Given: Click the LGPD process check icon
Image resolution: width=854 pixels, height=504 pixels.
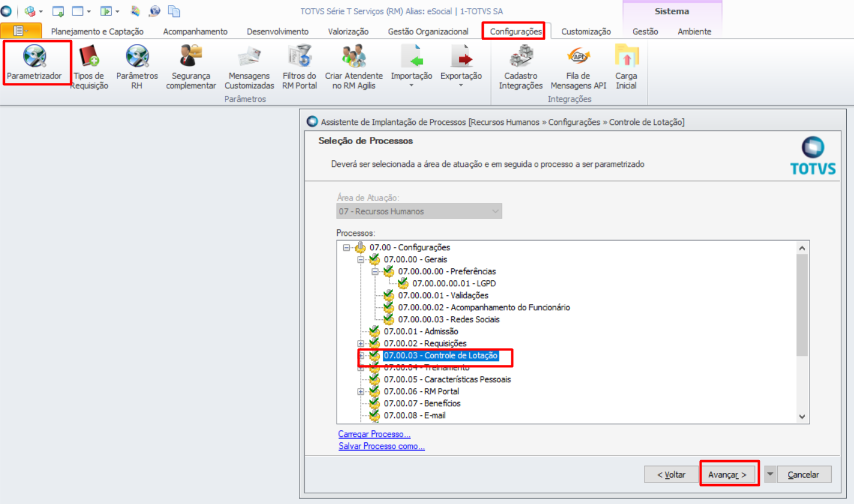Looking at the screenshot, I should (403, 283).
